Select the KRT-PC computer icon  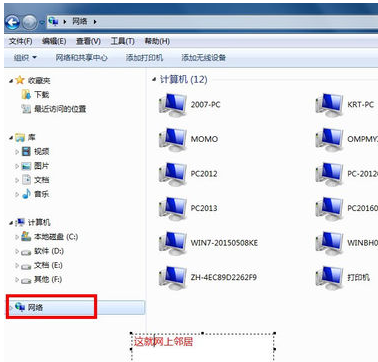coord(329,105)
